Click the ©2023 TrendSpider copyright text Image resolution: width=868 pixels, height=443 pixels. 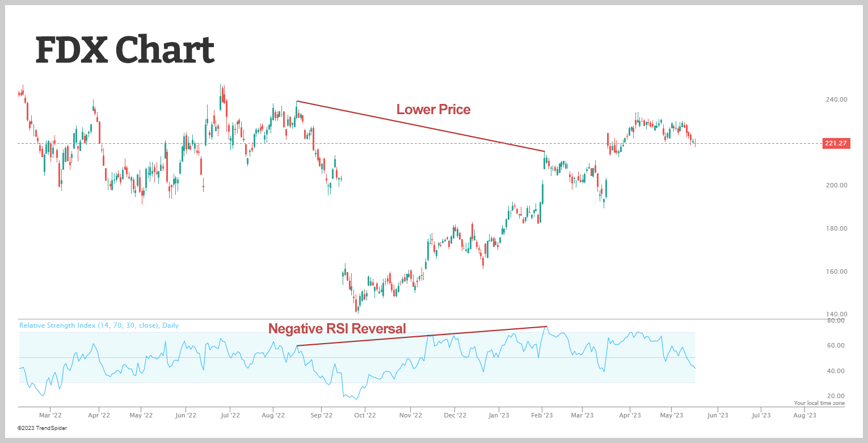(42, 428)
